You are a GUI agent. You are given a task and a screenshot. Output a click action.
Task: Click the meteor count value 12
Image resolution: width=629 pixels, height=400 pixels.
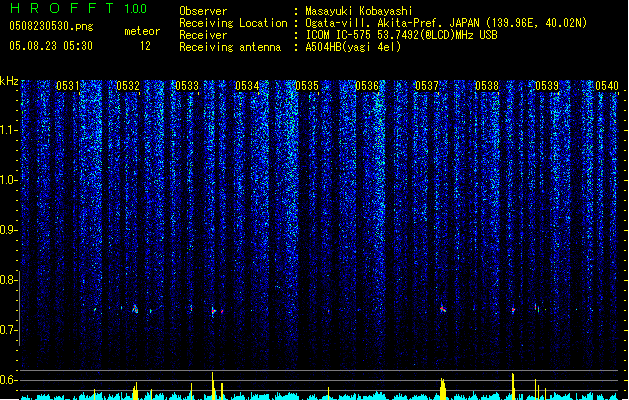145,46
